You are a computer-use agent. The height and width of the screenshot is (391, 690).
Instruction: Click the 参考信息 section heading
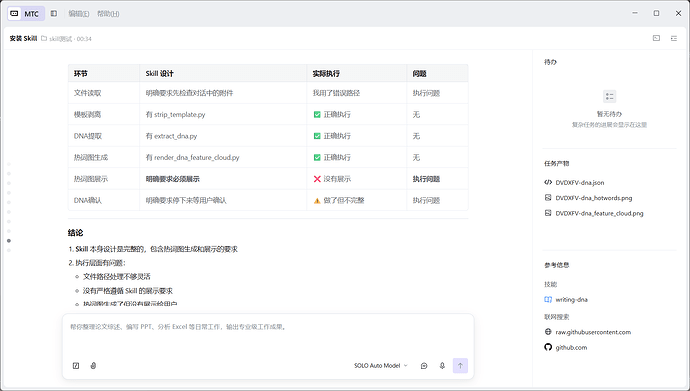[x=557, y=265]
